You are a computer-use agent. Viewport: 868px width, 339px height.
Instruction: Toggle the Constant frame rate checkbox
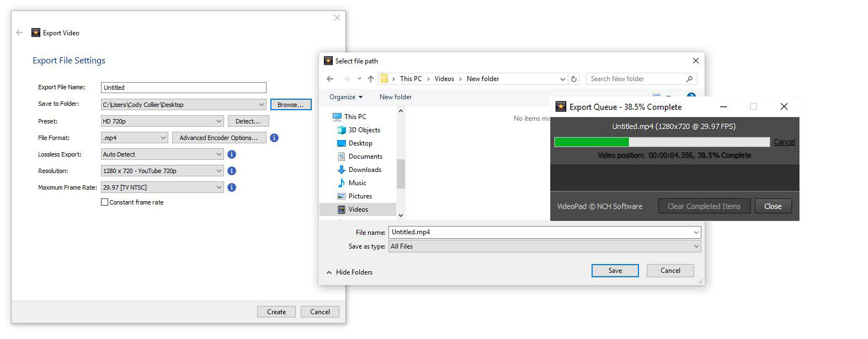click(104, 202)
